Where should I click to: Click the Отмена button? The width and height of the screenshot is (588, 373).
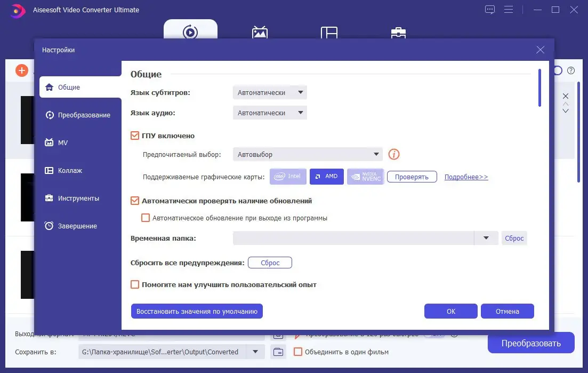(508, 311)
